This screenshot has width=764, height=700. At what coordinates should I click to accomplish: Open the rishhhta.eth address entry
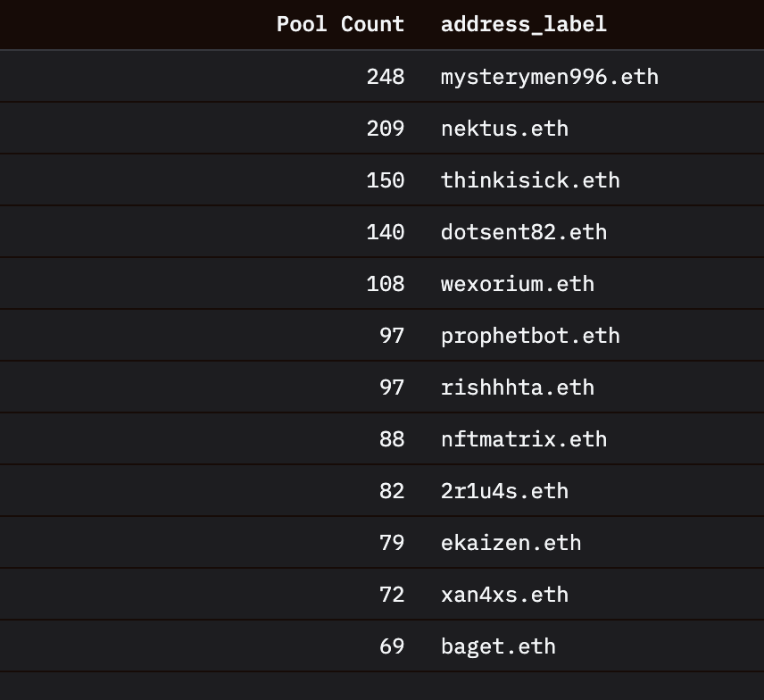click(517, 387)
